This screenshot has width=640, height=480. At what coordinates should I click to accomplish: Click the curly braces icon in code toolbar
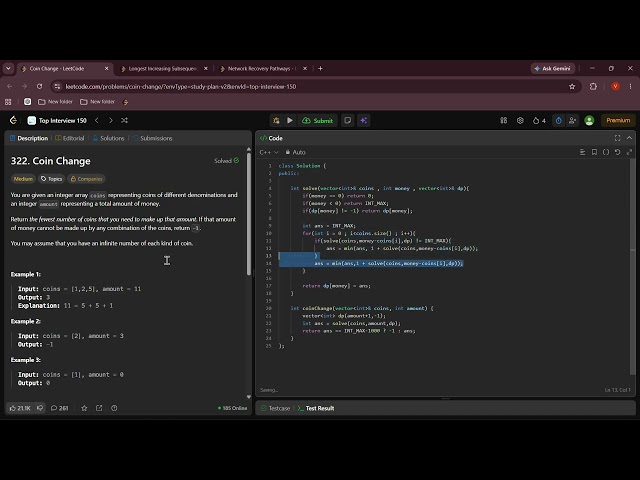pos(606,152)
